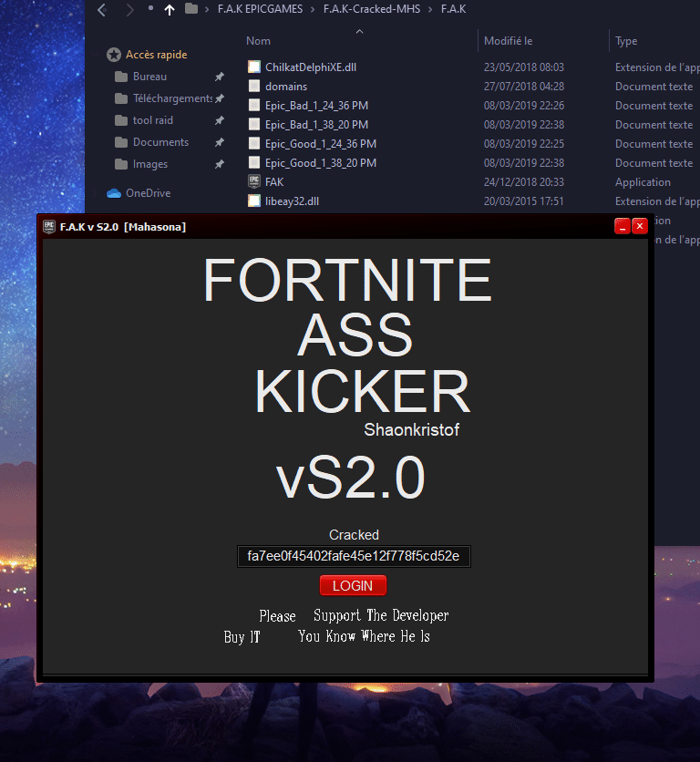Click the Accès rapide star icon

coord(114,55)
